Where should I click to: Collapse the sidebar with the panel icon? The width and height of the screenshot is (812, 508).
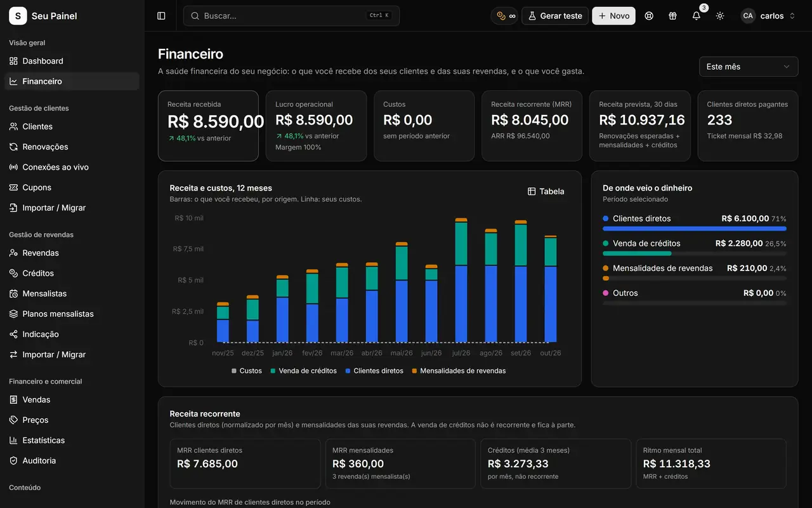[x=161, y=16]
